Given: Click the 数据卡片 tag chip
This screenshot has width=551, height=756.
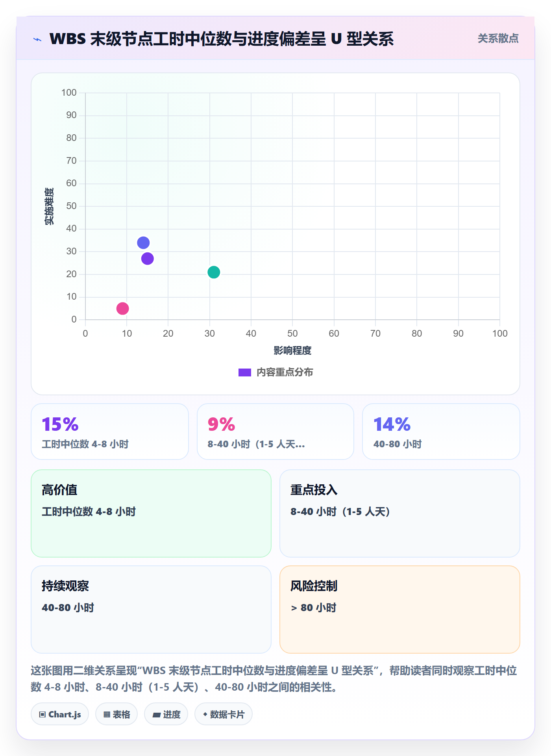Looking at the screenshot, I should 224,714.
